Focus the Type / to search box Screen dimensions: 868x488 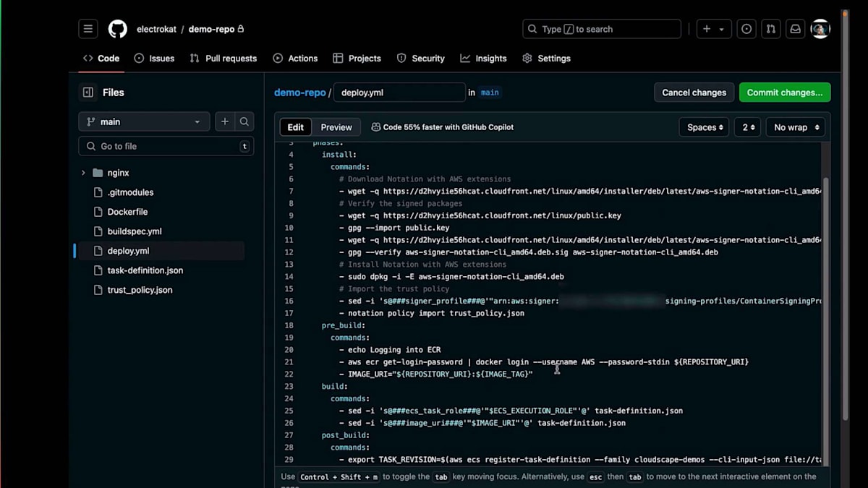(602, 29)
